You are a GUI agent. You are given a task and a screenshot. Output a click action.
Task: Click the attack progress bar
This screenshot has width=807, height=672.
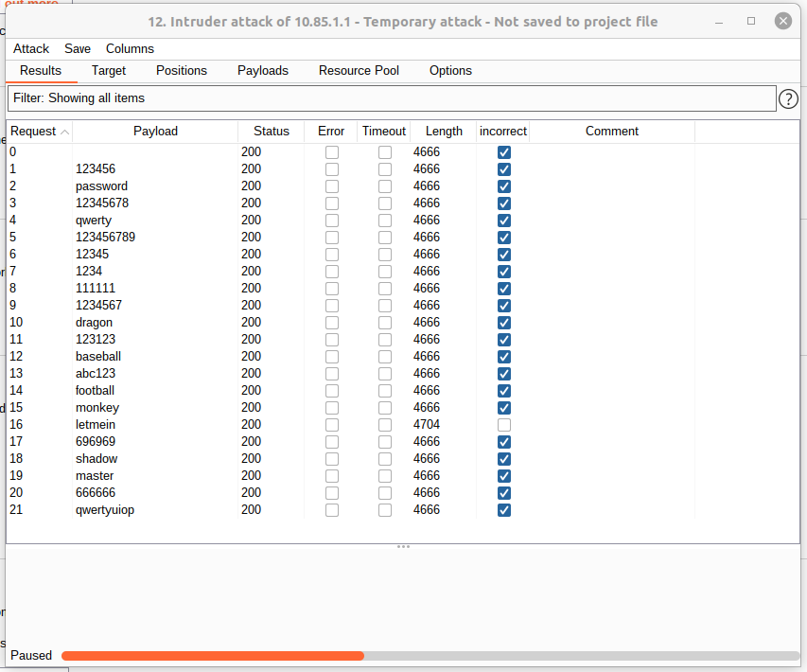[x=430, y=655]
